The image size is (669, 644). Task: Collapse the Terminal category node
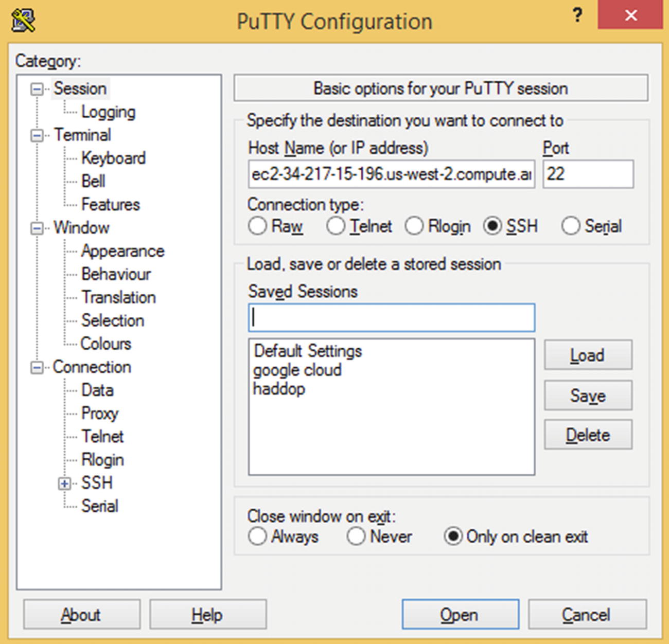[37, 136]
